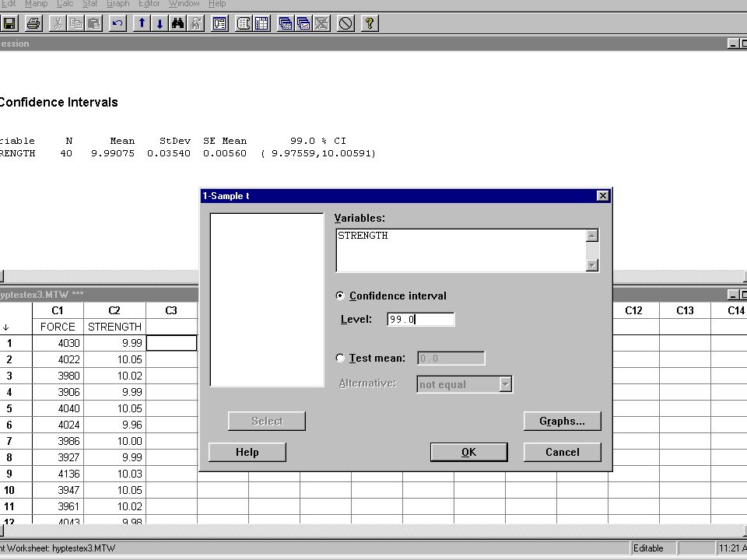Screen dimensions: 747x560
Task: Close the 1-Sample t dialog with X
Action: coord(602,196)
